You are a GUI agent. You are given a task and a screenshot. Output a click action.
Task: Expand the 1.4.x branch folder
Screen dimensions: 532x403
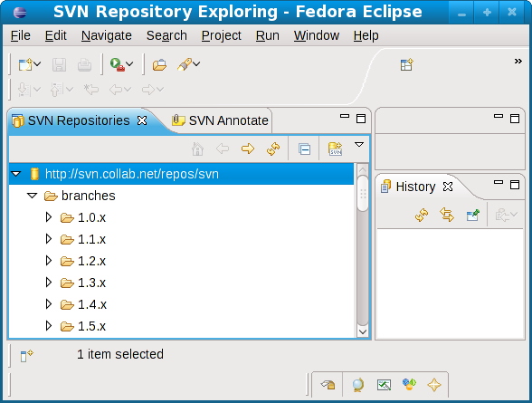tap(49, 304)
